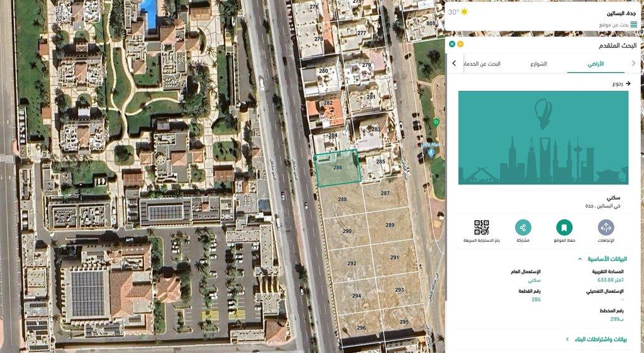The height and width of the screenshot is (353, 644).
Task: Click the Directions (الإتجاهات) icon
Action: [x=606, y=227]
